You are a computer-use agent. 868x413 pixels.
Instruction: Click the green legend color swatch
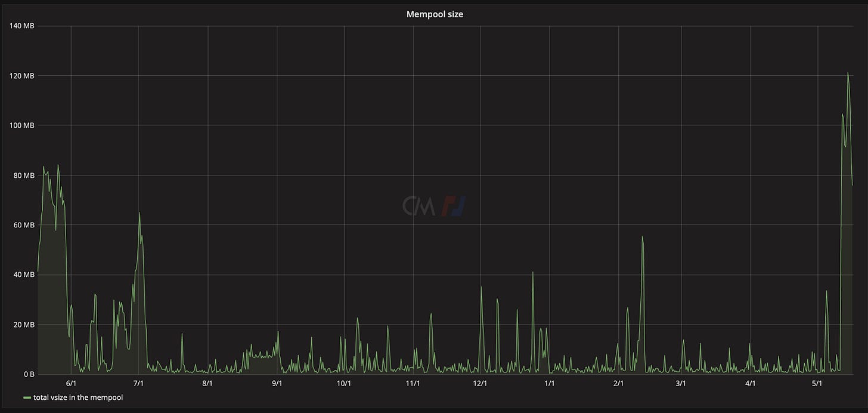tap(27, 397)
